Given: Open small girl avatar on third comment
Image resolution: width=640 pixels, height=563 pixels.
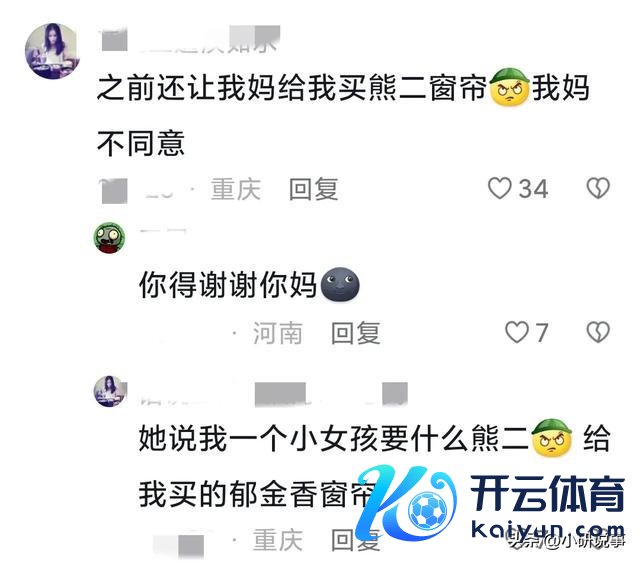Looking at the screenshot, I should click(x=110, y=391).
